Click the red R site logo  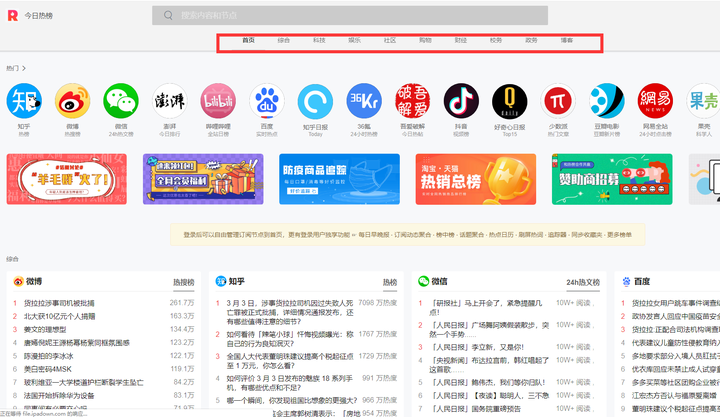pyautogui.click(x=12, y=16)
